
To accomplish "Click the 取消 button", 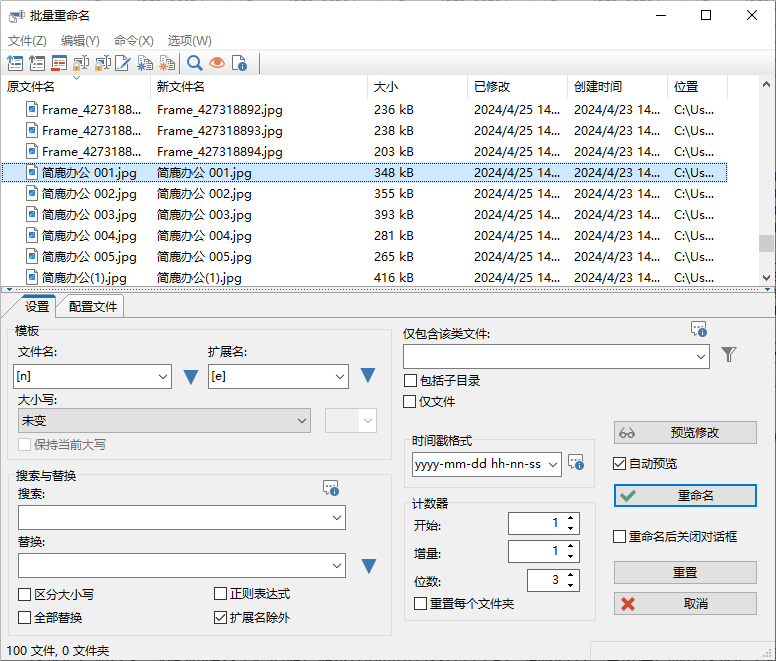I will (x=685, y=604).
